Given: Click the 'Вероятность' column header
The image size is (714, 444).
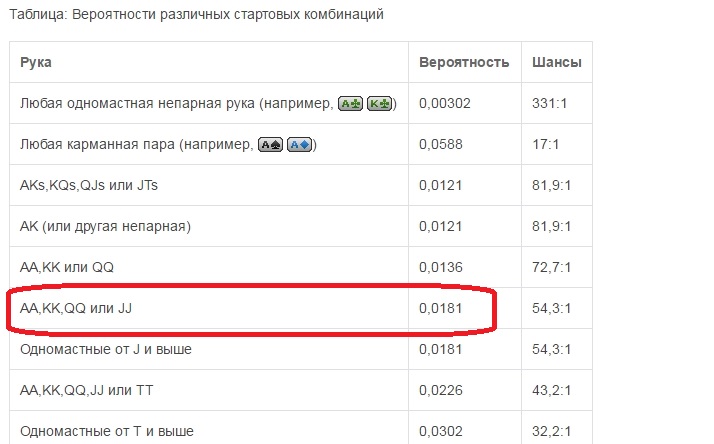Looking at the screenshot, I should click(464, 62).
